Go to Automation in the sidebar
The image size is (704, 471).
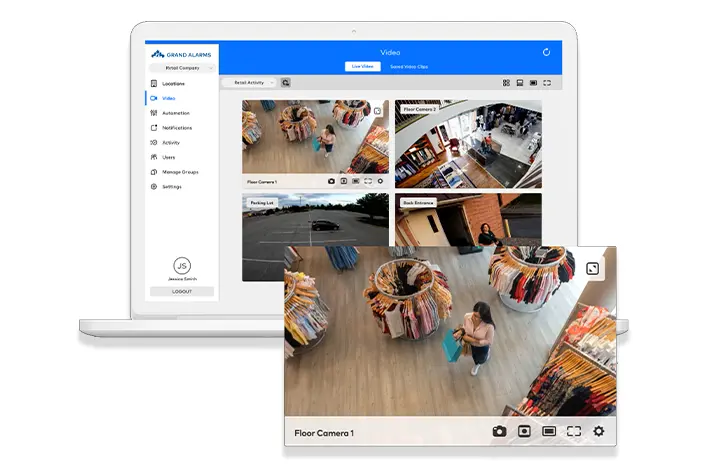tap(175, 113)
